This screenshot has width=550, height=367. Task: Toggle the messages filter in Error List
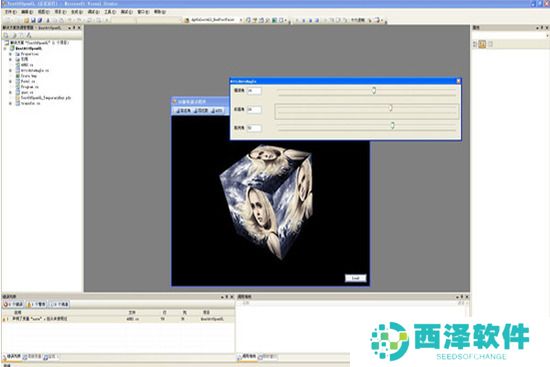pos(59,304)
